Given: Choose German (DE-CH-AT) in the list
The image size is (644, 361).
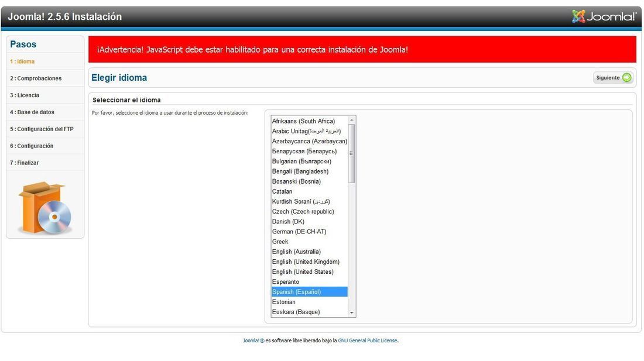Looking at the screenshot, I should 310,232.
